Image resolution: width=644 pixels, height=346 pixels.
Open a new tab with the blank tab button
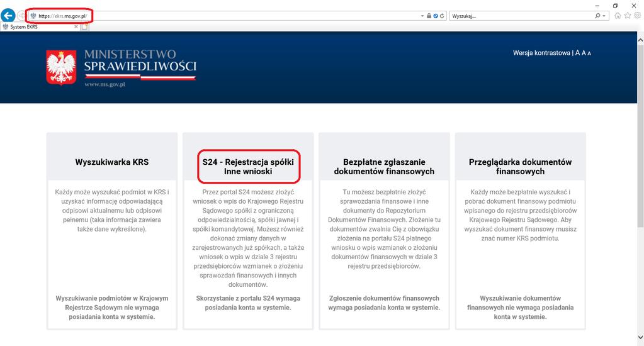pyautogui.click(x=84, y=26)
